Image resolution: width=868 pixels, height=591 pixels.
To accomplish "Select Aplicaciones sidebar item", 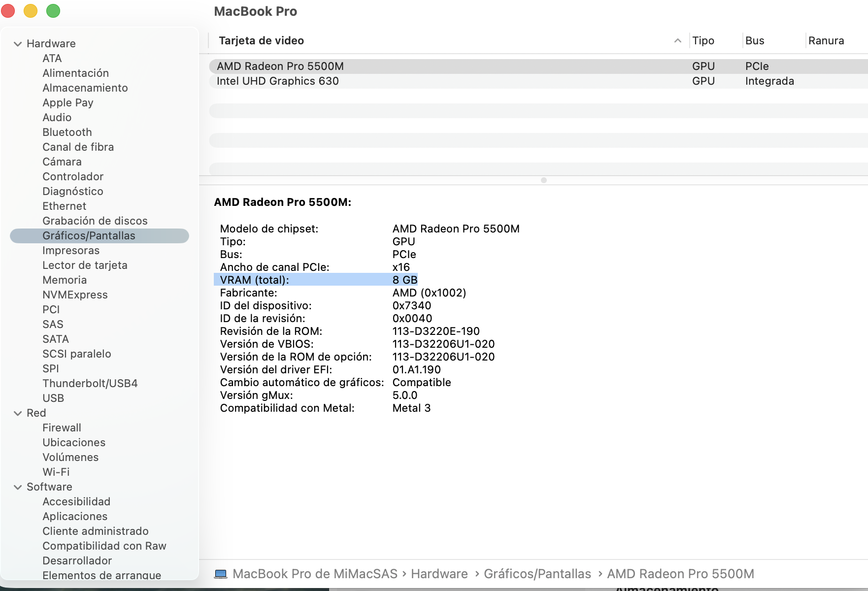I will point(74,517).
